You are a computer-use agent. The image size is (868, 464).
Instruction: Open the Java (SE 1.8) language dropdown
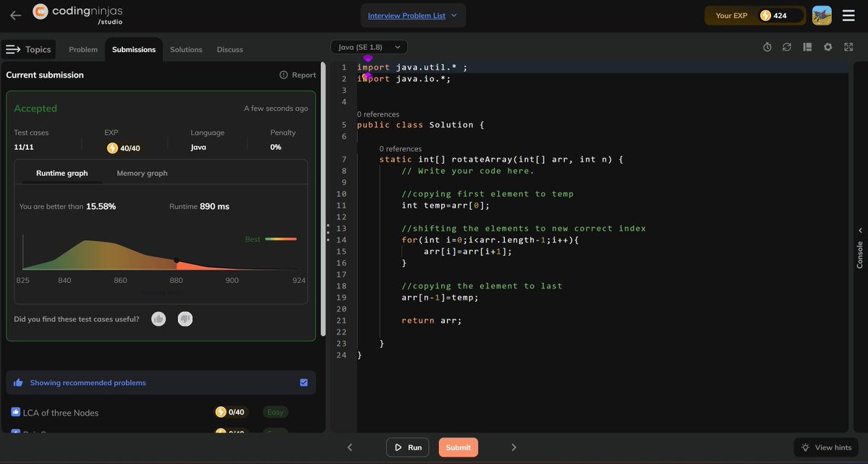370,47
